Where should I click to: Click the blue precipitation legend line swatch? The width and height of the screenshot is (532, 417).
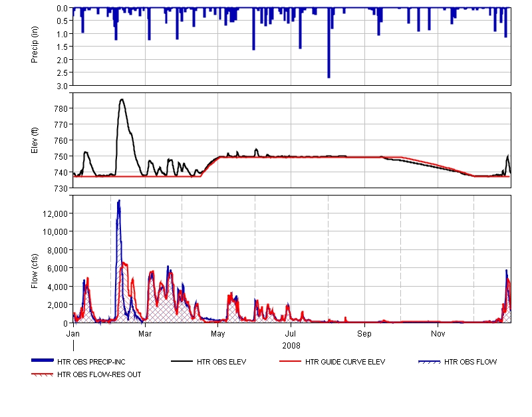tap(43, 360)
